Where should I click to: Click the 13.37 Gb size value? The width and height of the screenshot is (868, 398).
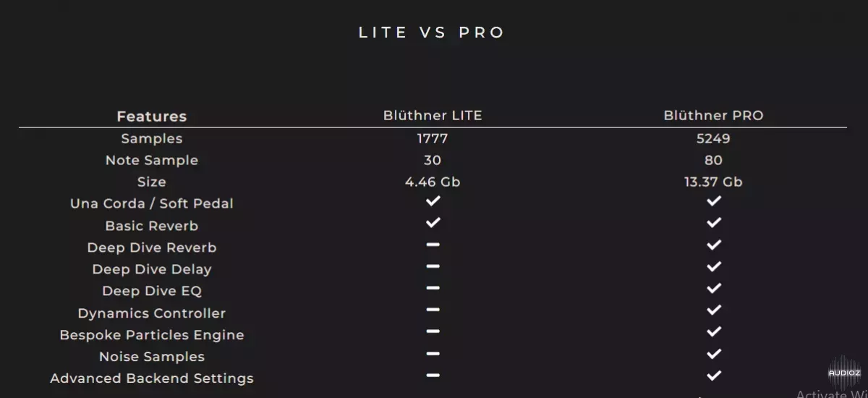[x=713, y=182]
